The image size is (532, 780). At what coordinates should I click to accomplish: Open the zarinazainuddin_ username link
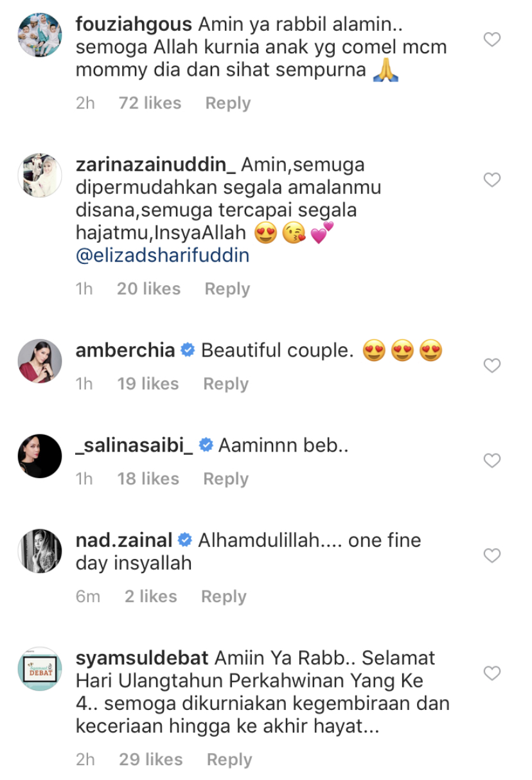155,165
